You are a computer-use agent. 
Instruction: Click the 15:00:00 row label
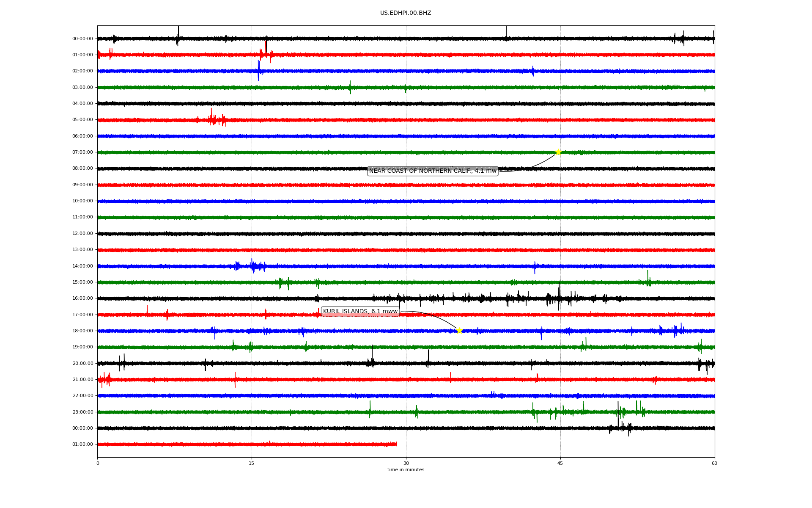[x=82, y=282]
